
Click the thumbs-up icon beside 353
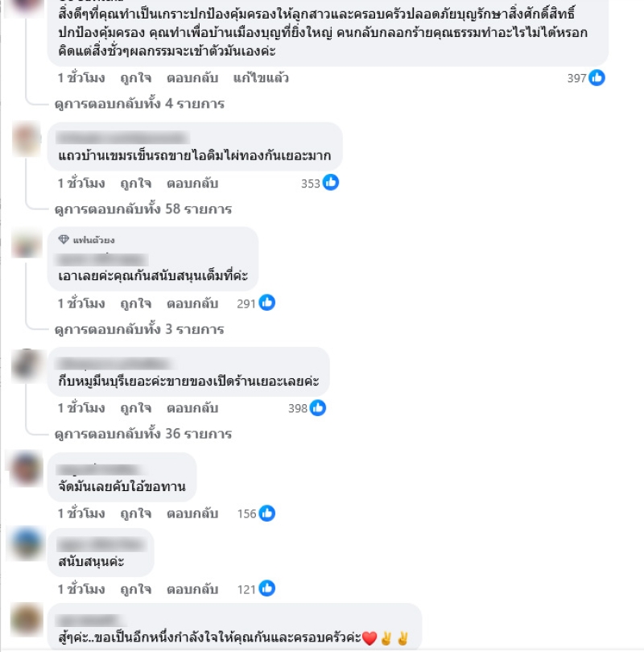point(331,183)
